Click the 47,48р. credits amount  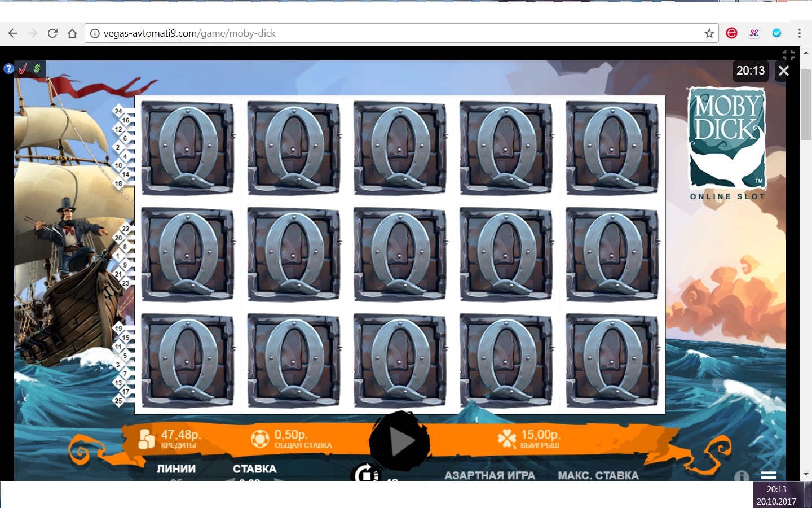tap(180, 435)
